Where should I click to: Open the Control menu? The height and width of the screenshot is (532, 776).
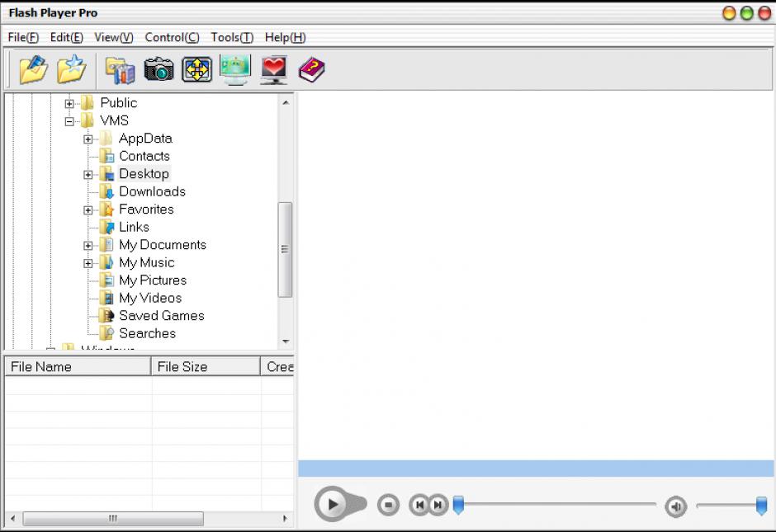[x=172, y=37]
